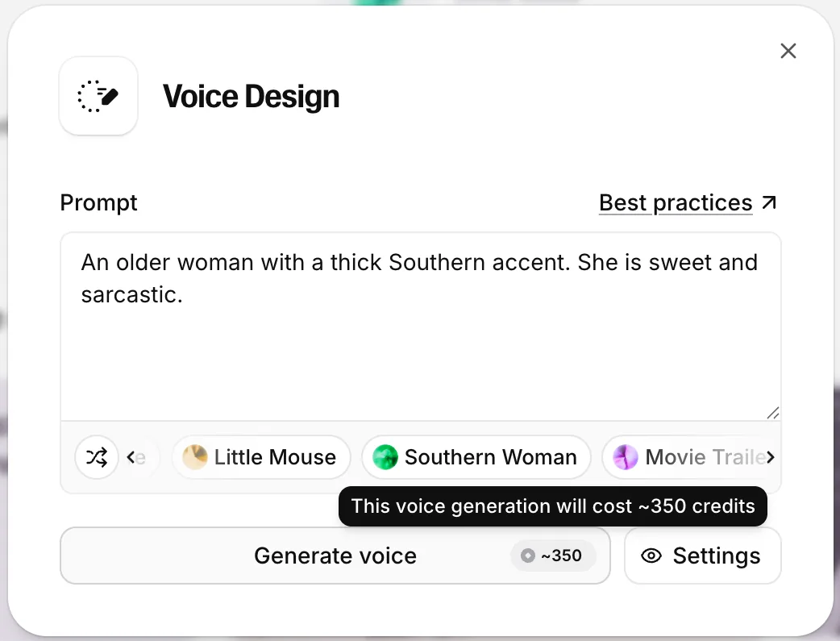Click the Generate voice button
The width and height of the screenshot is (840, 641).
[x=335, y=556]
